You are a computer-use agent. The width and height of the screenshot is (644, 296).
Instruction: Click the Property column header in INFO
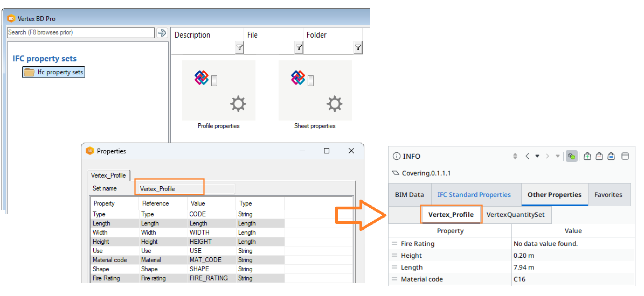(x=450, y=231)
